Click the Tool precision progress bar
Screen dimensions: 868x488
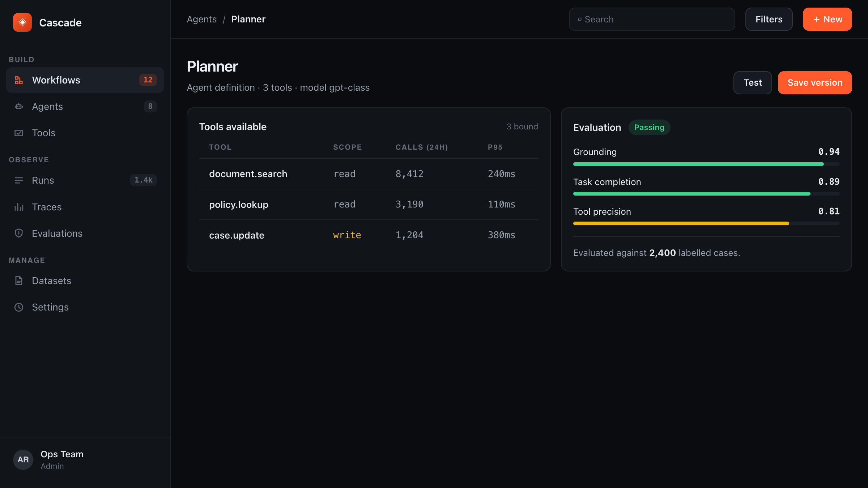click(x=706, y=223)
